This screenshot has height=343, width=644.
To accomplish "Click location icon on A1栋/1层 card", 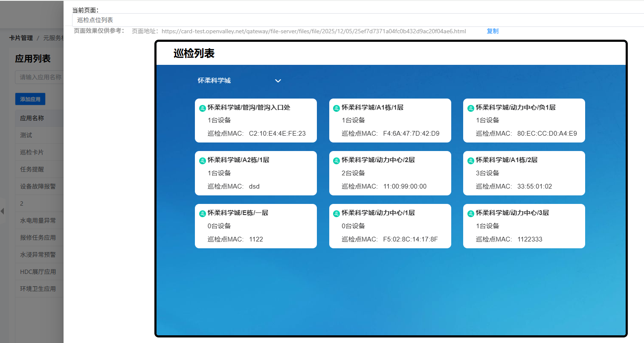I will click(x=337, y=108).
